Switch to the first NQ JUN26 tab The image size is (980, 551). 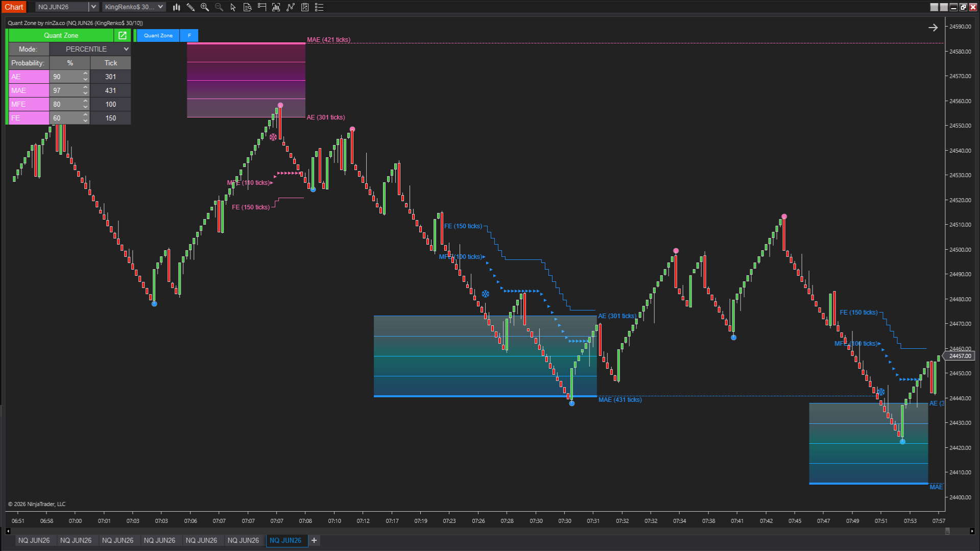coord(34,540)
